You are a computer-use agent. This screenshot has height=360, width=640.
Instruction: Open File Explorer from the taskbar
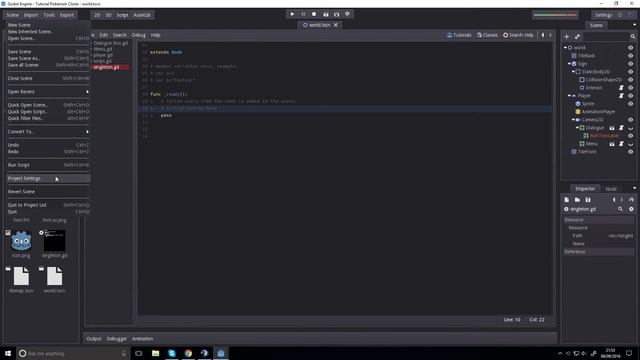[156, 353]
